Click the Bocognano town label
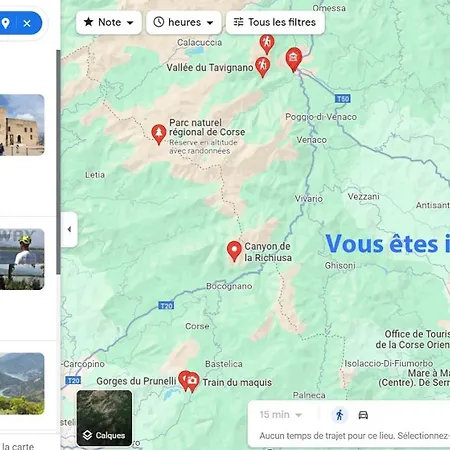 coord(229,286)
